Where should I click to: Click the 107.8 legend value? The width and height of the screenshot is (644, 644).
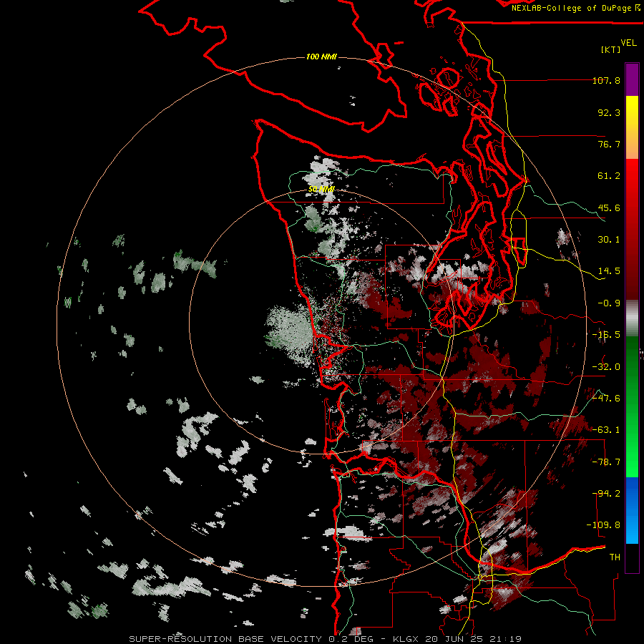tap(606, 80)
